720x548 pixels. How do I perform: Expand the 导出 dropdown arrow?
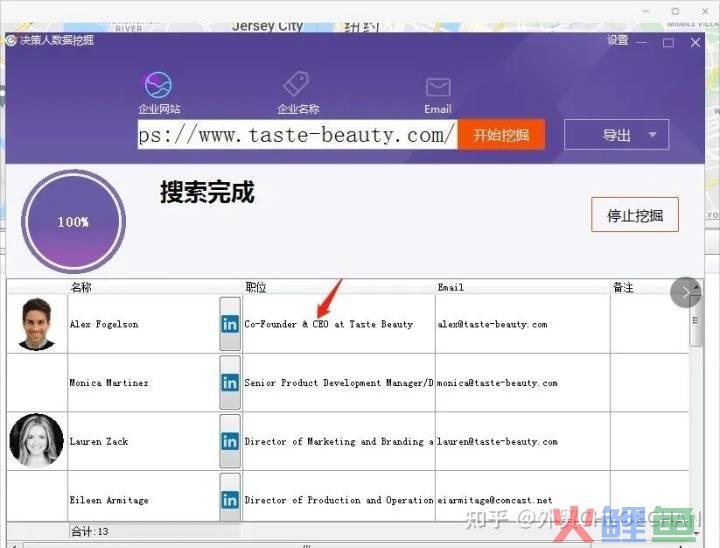point(652,135)
